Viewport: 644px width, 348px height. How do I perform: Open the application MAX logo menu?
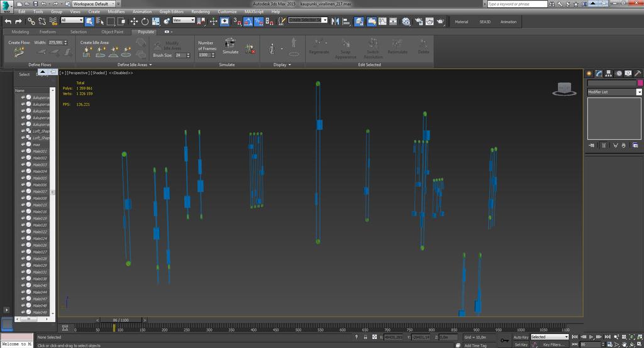(x=6, y=6)
